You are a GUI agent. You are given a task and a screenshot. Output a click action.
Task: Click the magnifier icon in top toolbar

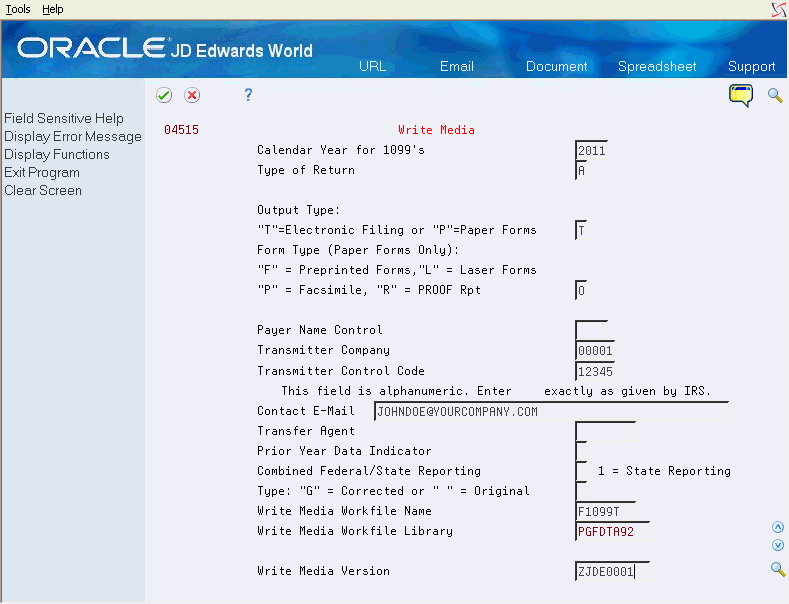pos(775,95)
